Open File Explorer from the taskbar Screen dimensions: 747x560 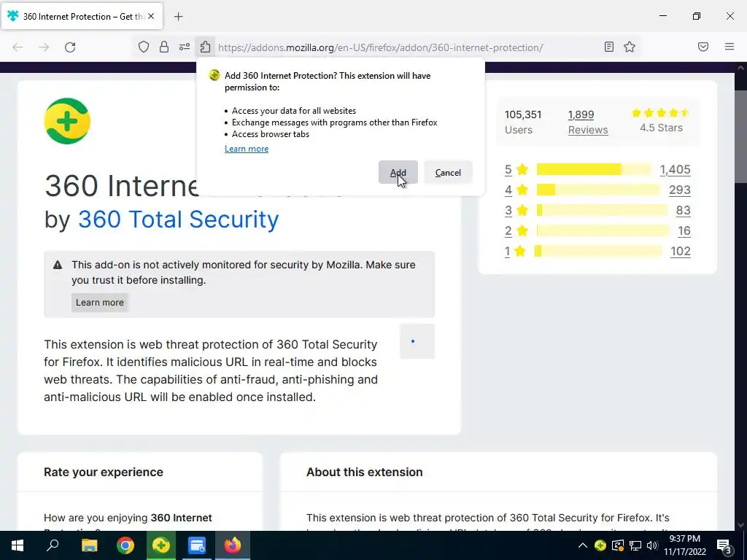pos(89,545)
